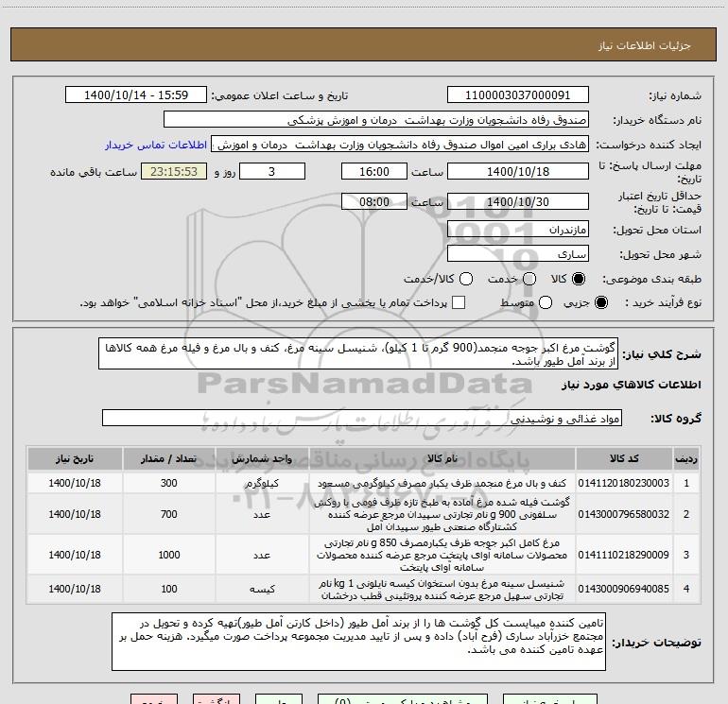Image resolution: width=728 pixels, height=704 pixels.
Task: Click the واحد شمارش column header
Action: click(x=262, y=459)
